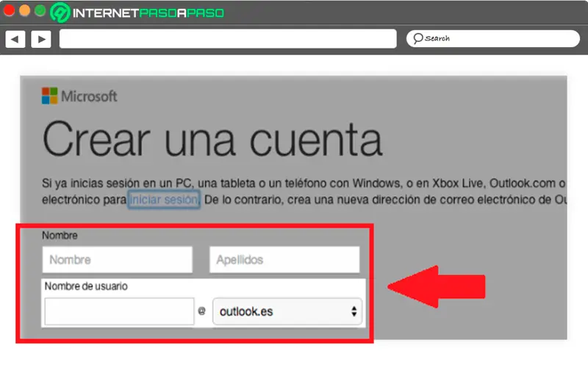Image resolution: width=588 pixels, height=368 pixels.
Task: Click the browser back arrow button
Action: tap(15, 39)
